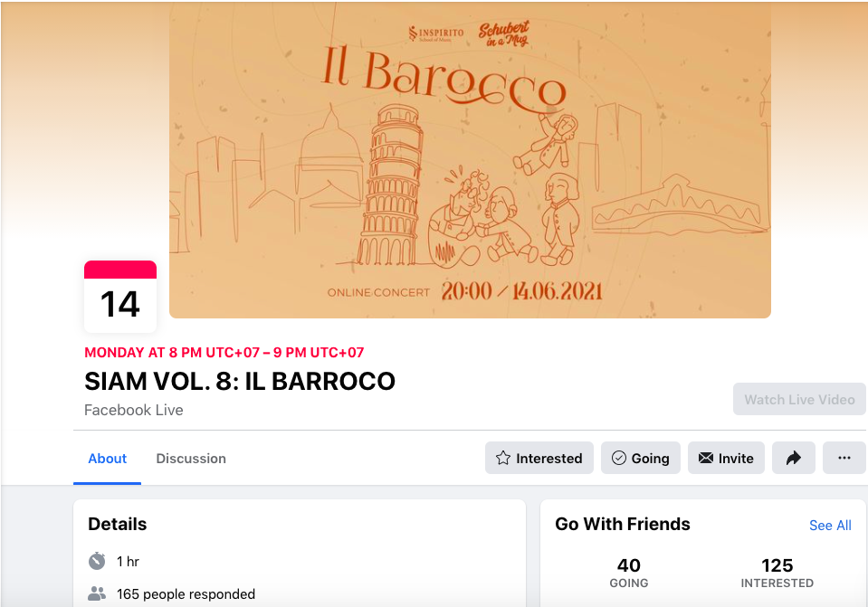Click the 125 Interested count
This screenshot has width=868, height=607.
tap(777, 573)
